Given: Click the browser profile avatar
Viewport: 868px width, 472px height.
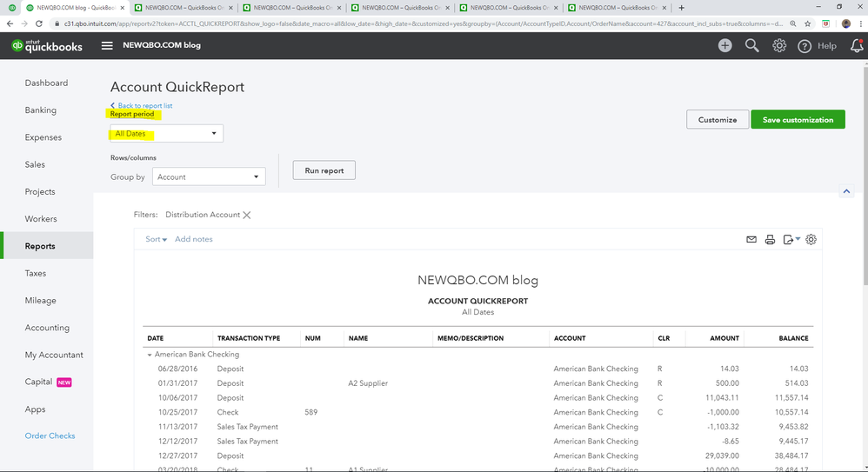Looking at the screenshot, I should tap(846, 23).
